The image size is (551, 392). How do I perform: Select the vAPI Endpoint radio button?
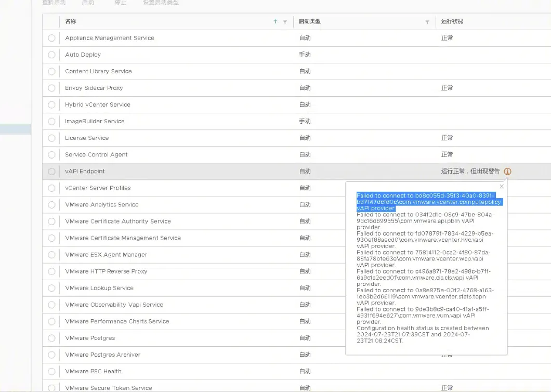click(51, 172)
